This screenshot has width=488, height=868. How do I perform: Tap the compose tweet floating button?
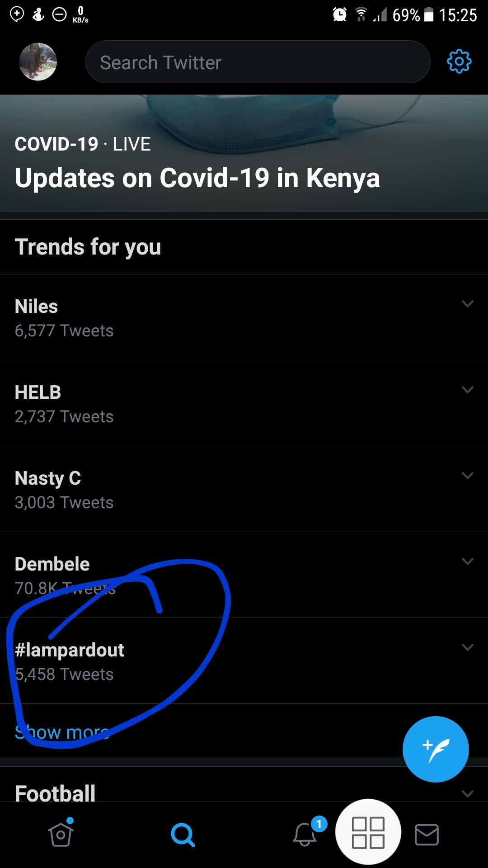(436, 750)
